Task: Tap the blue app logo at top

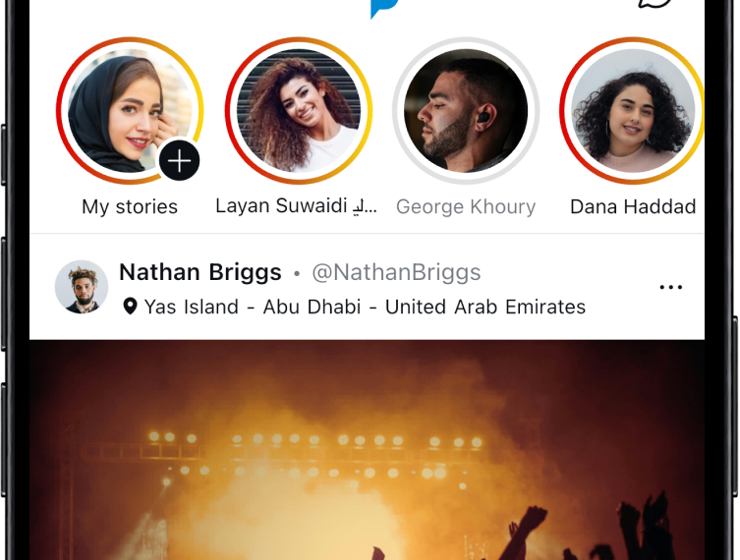Action: pos(382,8)
